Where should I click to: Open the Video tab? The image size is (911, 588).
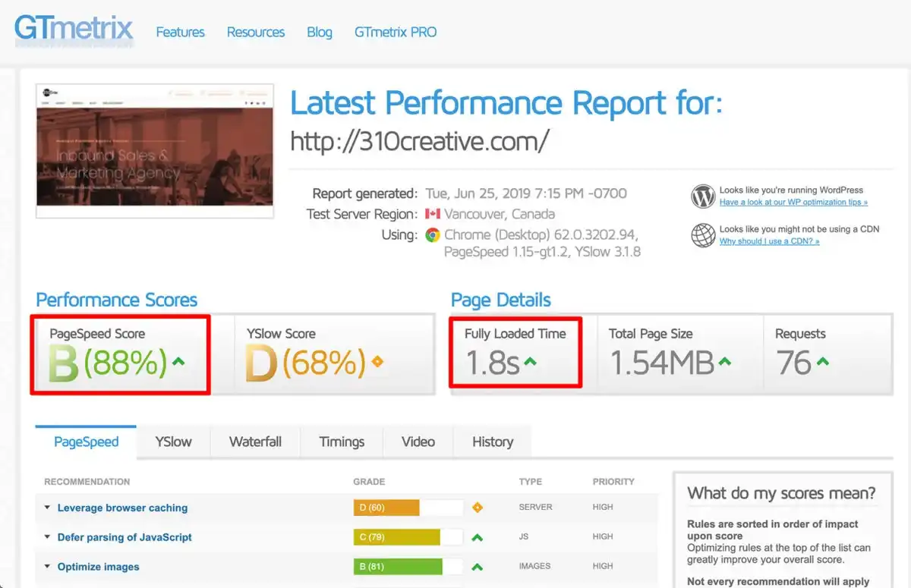click(418, 442)
